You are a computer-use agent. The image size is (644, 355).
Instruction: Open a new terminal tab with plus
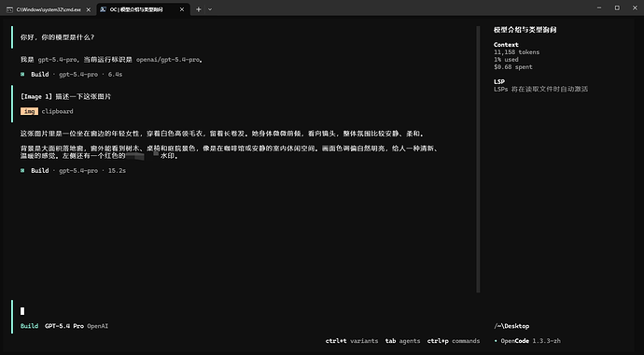click(199, 9)
